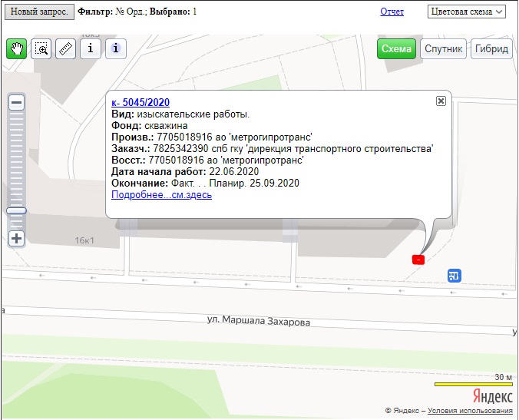519x420 pixels.
Task: Switch map to Спутник view
Action: [x=445, y=49]
